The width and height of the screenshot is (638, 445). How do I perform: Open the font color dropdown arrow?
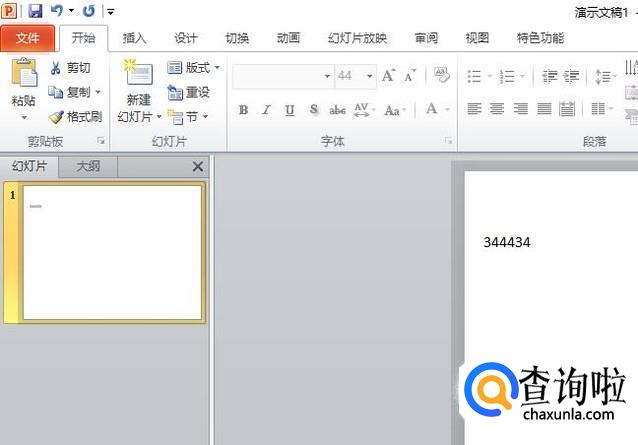tap(447, 109)
